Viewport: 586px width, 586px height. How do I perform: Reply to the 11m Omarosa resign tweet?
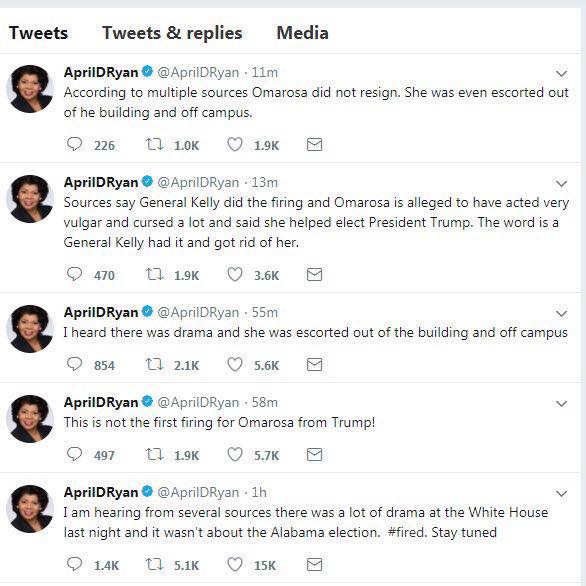[74, 144]
